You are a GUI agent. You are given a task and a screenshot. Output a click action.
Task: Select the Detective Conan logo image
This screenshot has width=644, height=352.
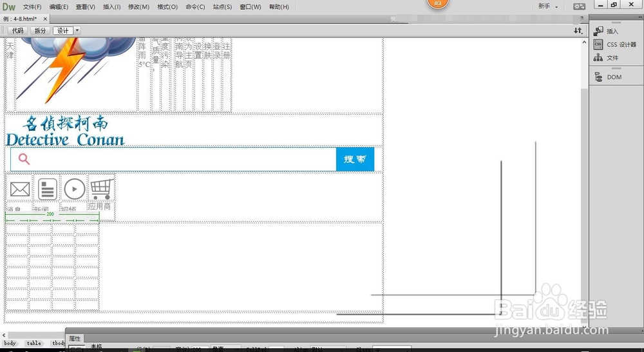[x=65, y=131]
